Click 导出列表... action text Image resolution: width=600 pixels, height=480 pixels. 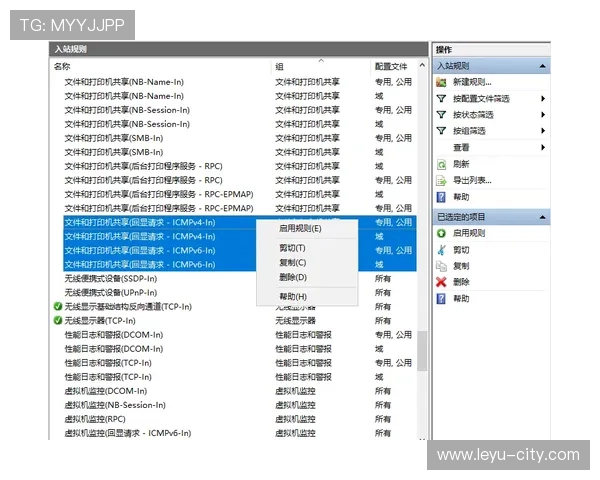472,180
